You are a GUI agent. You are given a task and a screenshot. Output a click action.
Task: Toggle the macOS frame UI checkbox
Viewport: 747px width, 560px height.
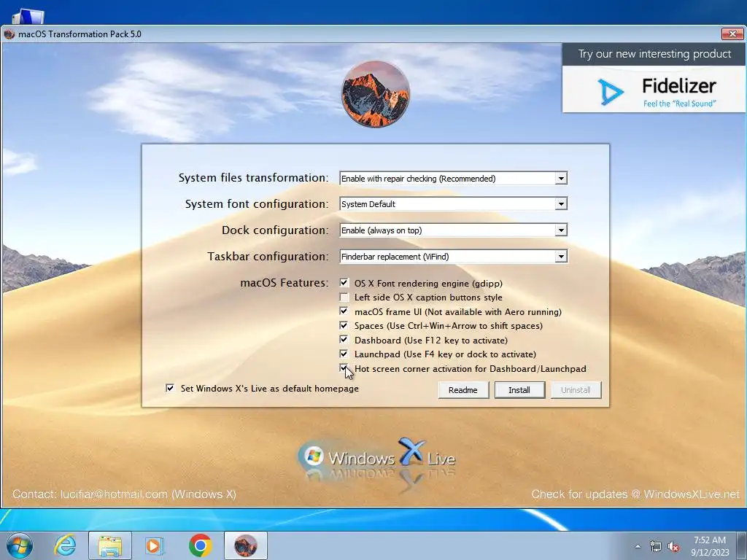pos(344,311)
